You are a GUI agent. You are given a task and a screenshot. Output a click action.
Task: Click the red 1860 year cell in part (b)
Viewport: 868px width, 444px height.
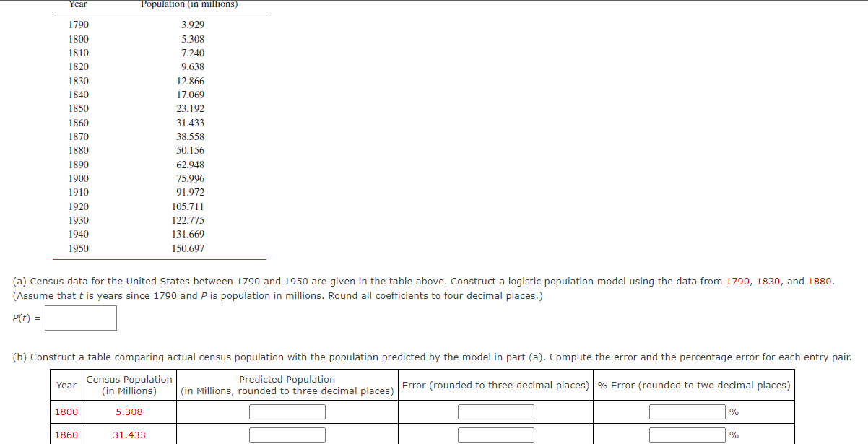[66, 435]
